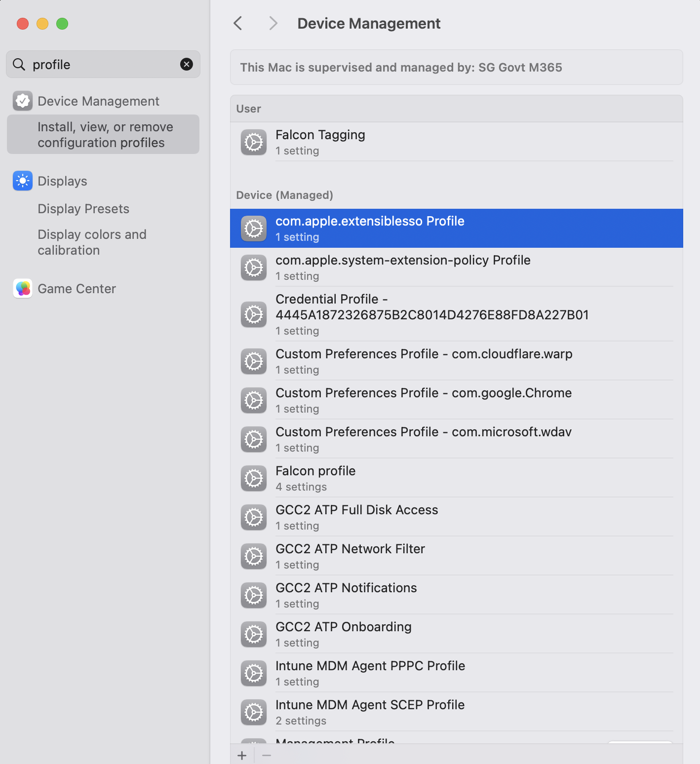
Task: Click the com.apple.system-extension-policy Profile gear icon
Action: tap(253, 267)
